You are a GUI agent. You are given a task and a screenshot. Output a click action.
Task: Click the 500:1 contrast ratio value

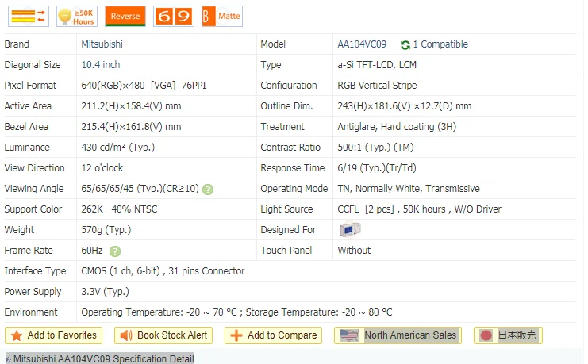(x=375, y=148)
